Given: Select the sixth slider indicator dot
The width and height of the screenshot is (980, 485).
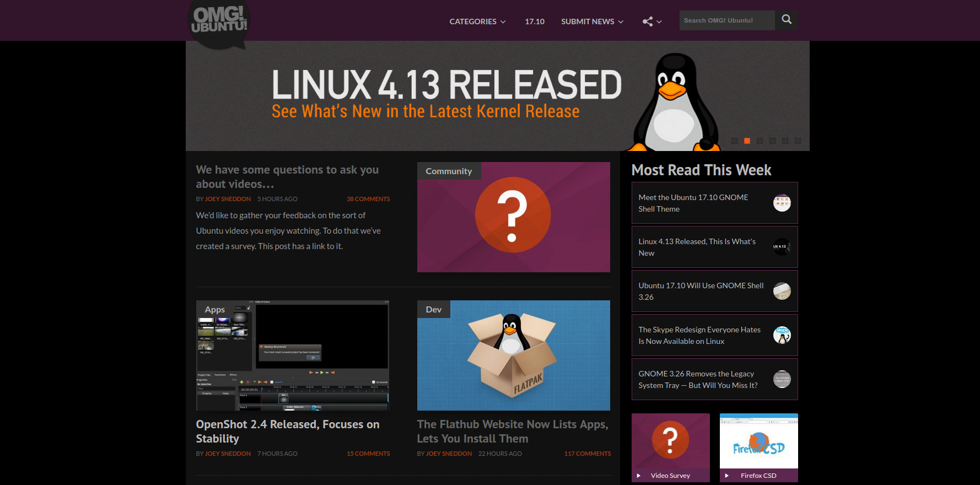Looking at the screenshot, I should click(x=798, y=141).
